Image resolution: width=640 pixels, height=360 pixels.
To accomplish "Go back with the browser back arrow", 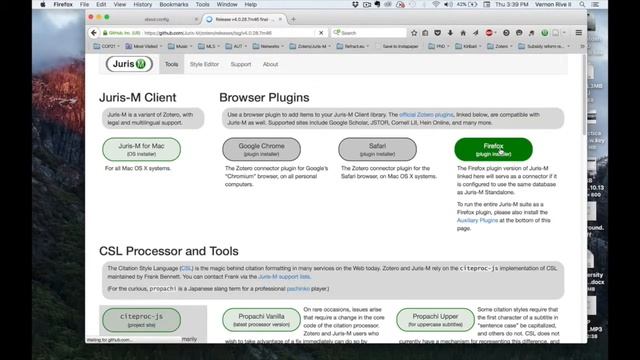I will [94, 33].
